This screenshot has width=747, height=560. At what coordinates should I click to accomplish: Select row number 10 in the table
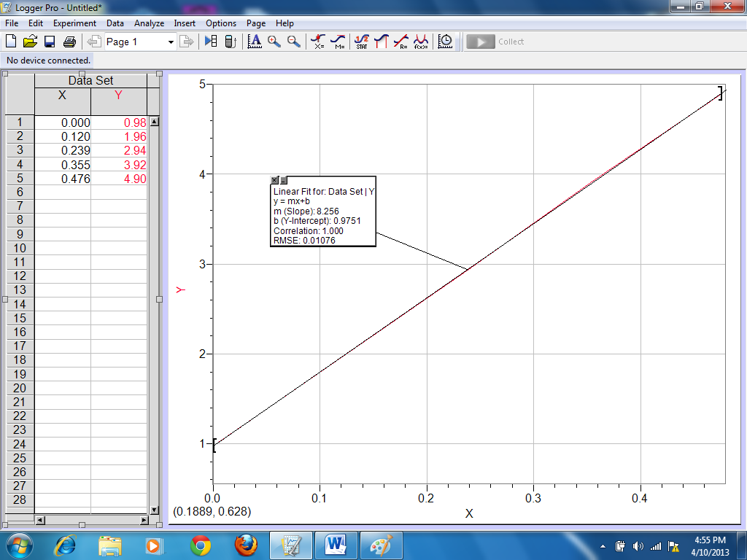(x=20, y=248)
